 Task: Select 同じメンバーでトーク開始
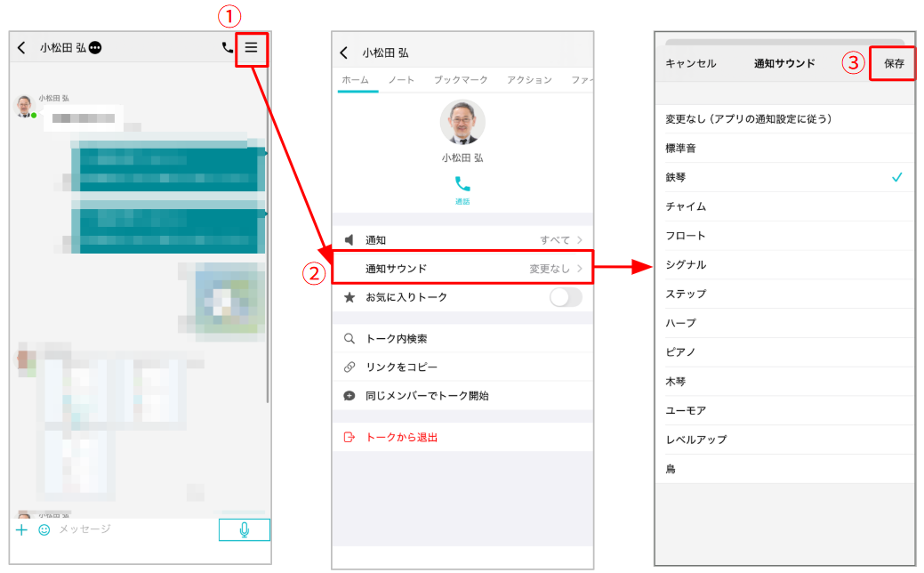[462, 396]
